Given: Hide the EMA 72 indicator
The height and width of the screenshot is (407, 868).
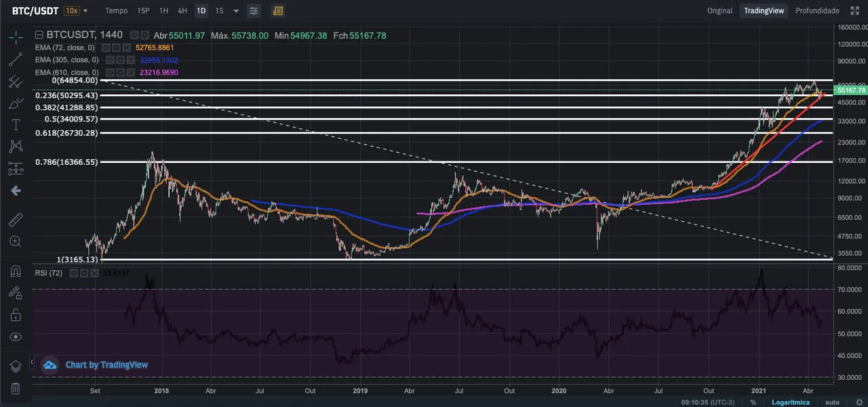Looking at the screenshot, I should pyautogui.click(x=106, y=47).
